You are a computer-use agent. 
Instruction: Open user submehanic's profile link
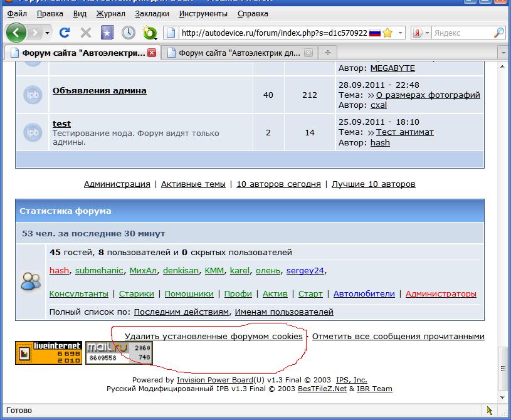99,270
